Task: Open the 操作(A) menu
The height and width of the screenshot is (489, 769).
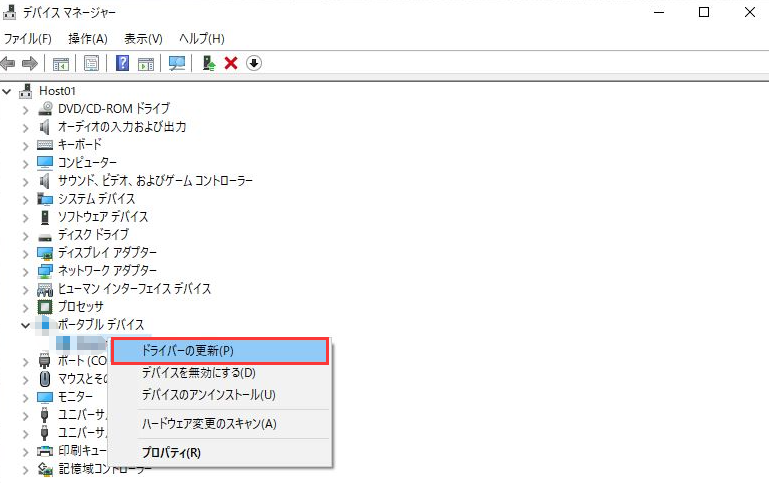Action: pos(87,39)
